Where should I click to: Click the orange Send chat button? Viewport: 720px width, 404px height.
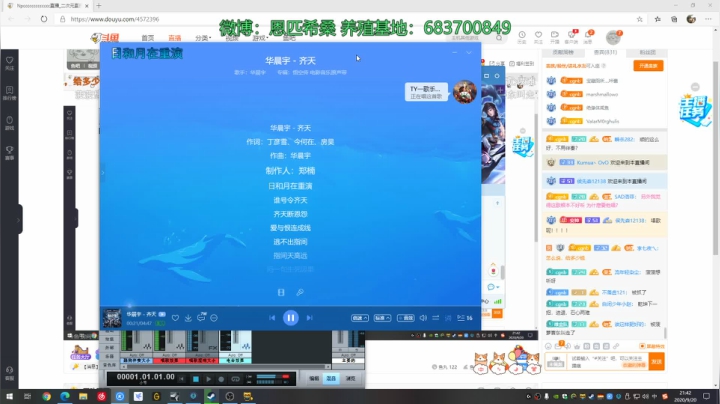[x=657, y=362]
